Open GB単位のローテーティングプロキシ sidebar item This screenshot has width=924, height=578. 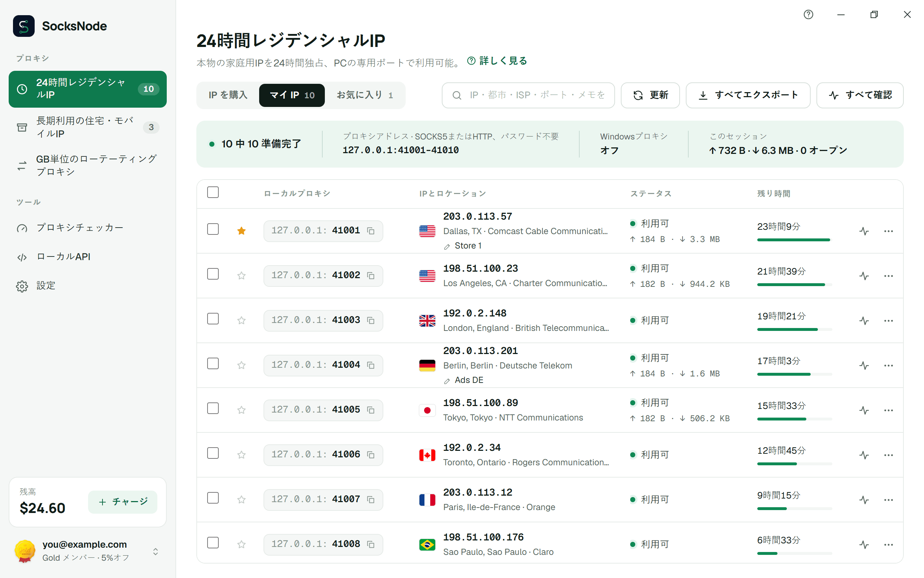click(x=87, y=165)
